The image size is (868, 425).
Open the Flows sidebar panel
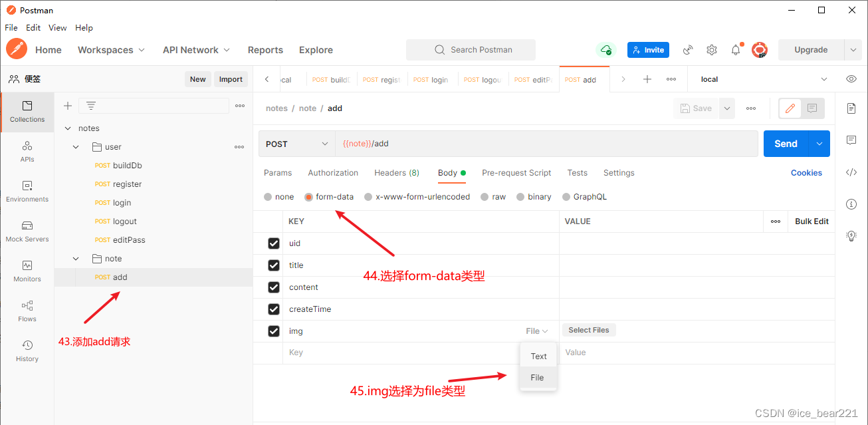tap(27, 311)
